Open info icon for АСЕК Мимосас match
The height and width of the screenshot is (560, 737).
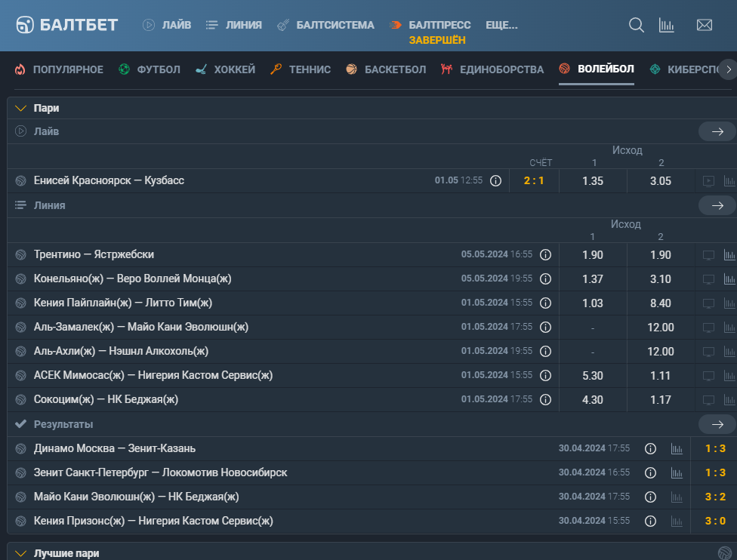click(545, 375)
